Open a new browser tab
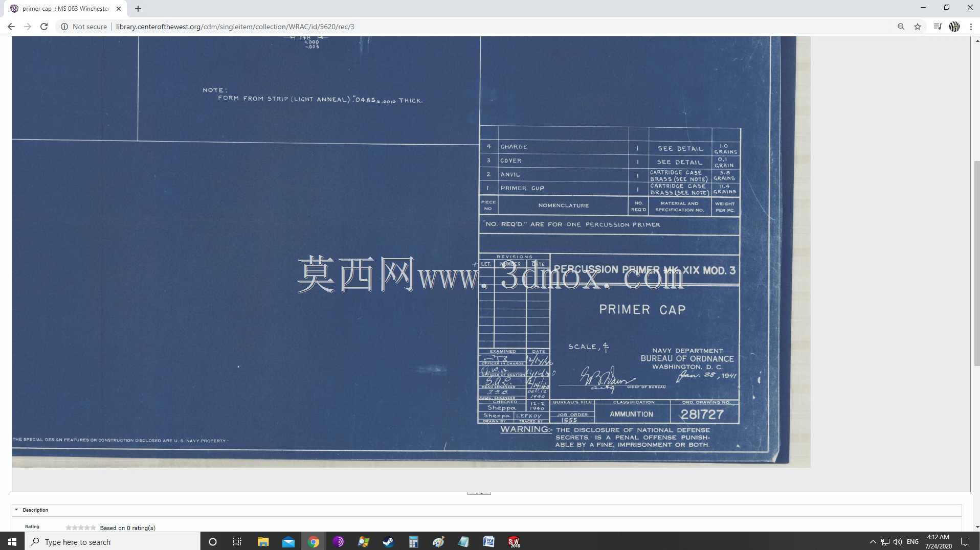Screen dimensions: 980x550 click(138, 9)
